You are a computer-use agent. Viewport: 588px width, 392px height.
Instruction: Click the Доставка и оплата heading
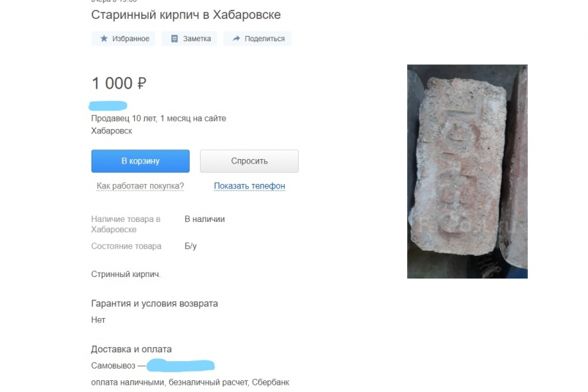(131, 350)
